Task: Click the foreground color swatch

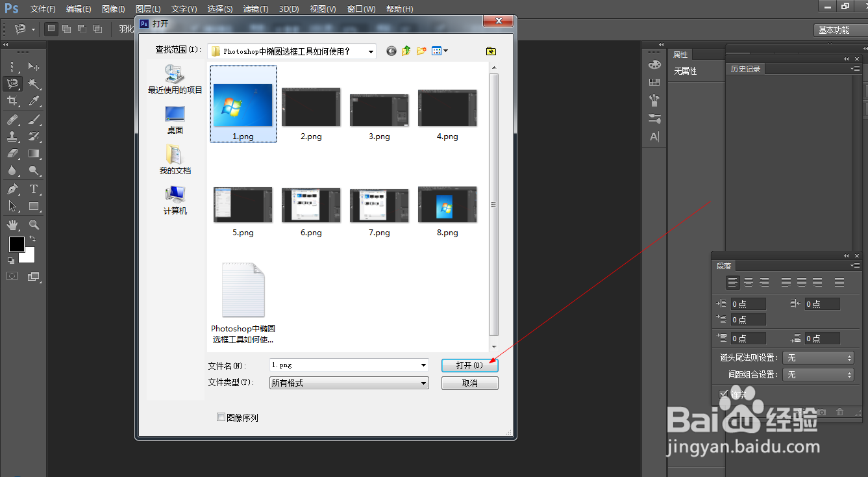Action: (x=16, y=245)
